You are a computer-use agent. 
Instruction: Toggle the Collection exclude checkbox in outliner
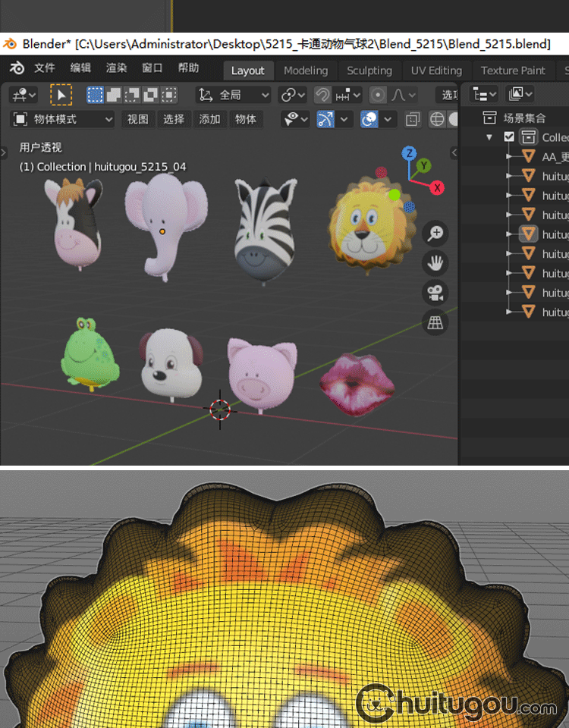click(x=509, y=137)
